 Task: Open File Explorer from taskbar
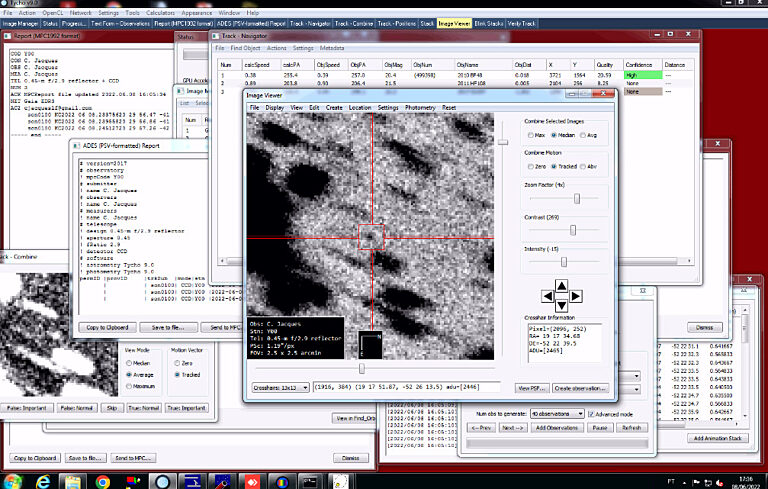tap(72, 482)
